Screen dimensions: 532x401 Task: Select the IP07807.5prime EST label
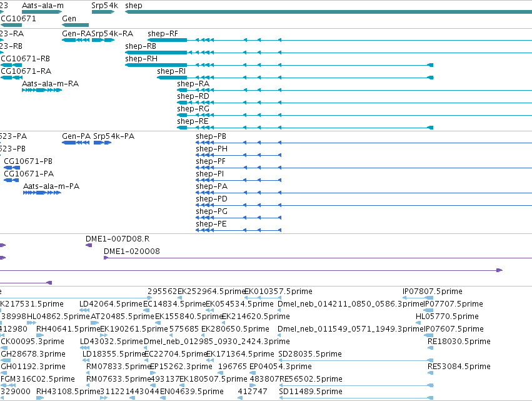pos(433,292)
